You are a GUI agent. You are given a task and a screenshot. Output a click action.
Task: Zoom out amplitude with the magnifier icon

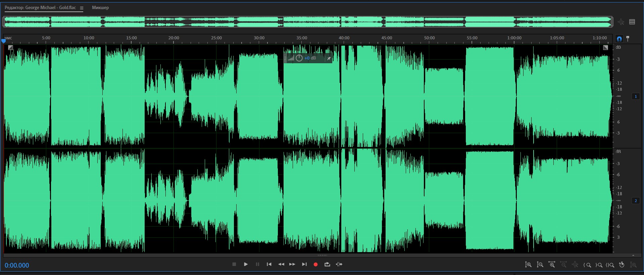coord(540,265)
